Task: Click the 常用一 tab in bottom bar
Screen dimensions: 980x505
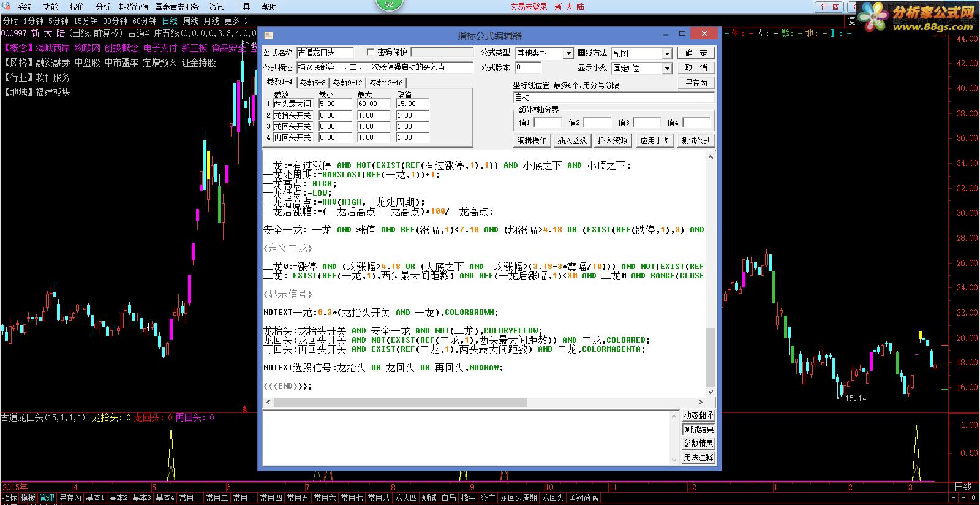Action: (x=190, y=498)
